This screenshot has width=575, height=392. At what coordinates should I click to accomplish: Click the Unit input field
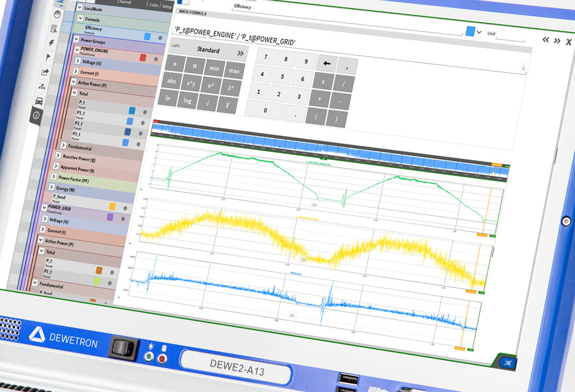510,37
